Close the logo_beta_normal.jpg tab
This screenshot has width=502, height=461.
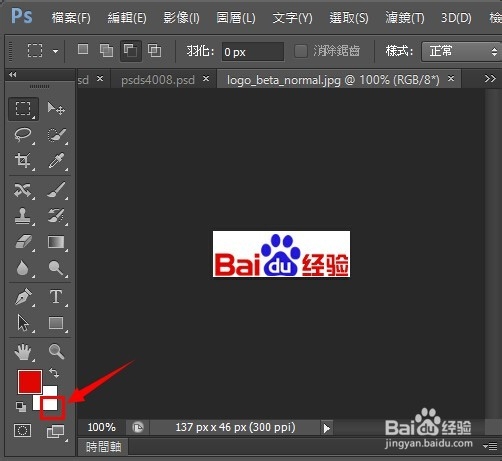click(x=451, y=79)
